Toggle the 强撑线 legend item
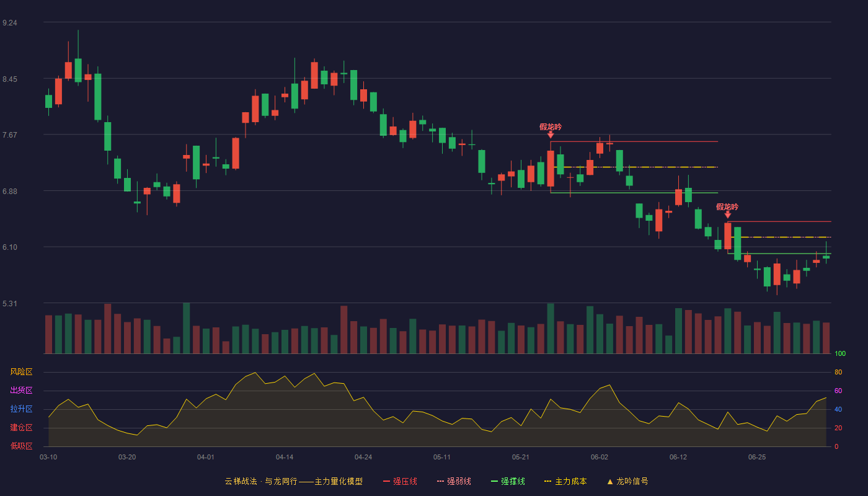This screenshot has height=496, width=868. tap(508, 481)
